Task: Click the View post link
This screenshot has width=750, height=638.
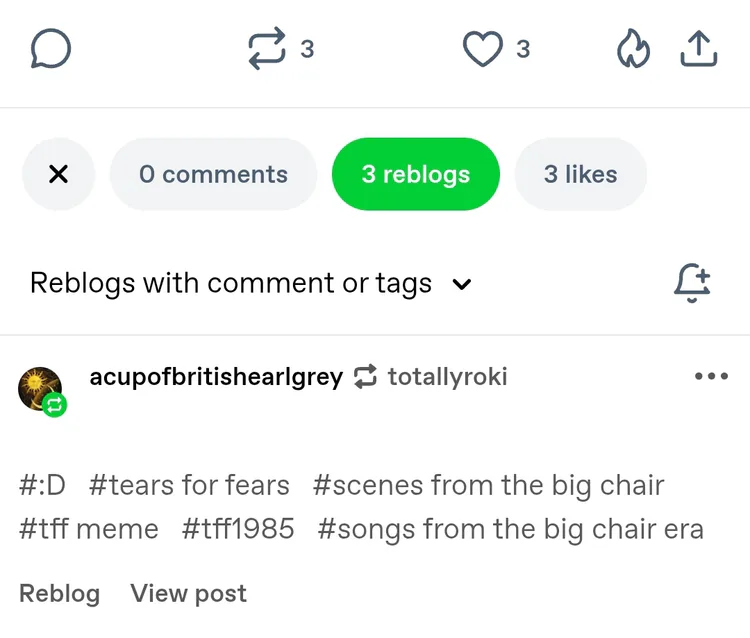Action: (188, 593)
